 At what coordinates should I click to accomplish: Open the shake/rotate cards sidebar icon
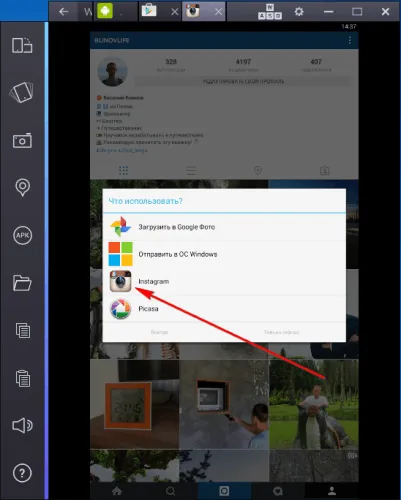click(22, 93)
